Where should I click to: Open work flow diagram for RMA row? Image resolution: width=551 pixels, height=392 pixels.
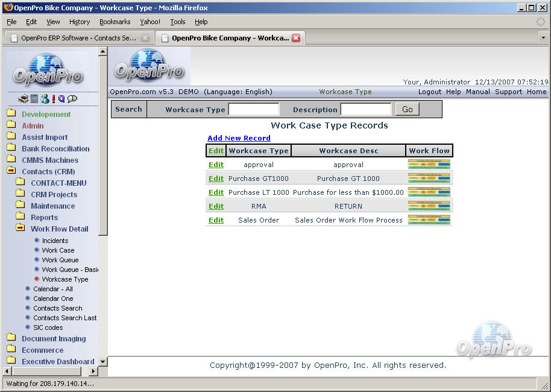click(429, 206)
